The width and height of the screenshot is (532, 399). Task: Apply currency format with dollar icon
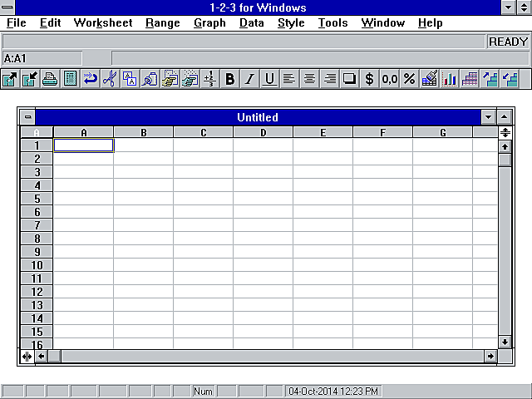coord(369,79)
